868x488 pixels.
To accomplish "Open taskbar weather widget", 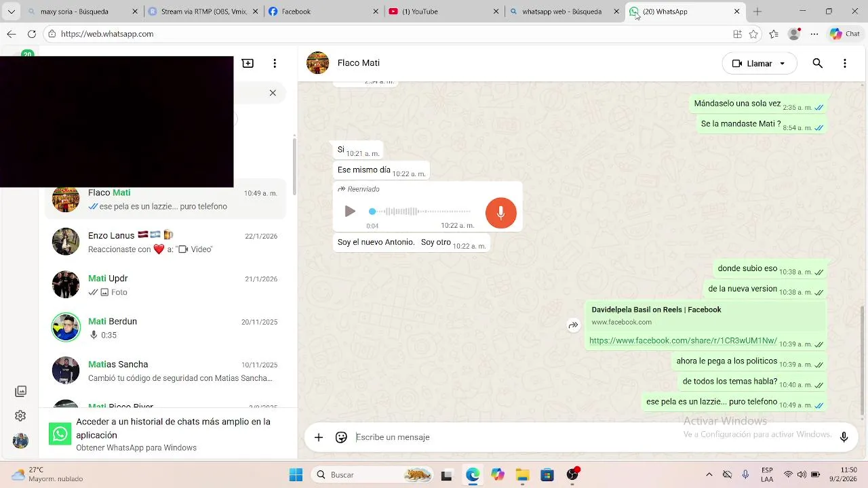I will coord(47,474).
